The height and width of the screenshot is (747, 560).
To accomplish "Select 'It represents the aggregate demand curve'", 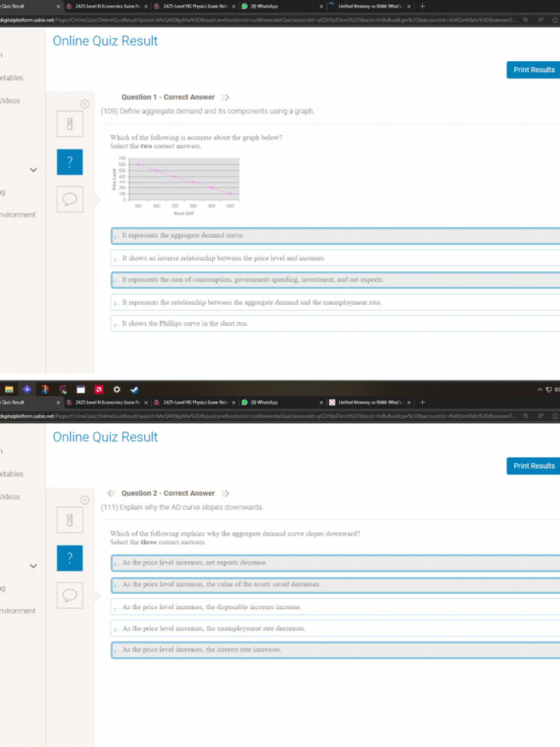I will [335, 236].
